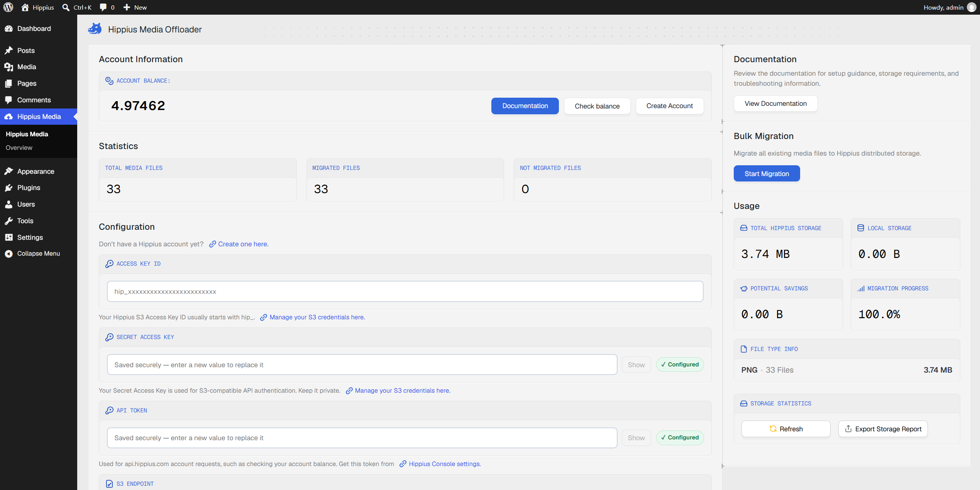The height and width of the screenshot is (490, 980).
Task: Open the Media menu in sidebar
Action: 39,67
